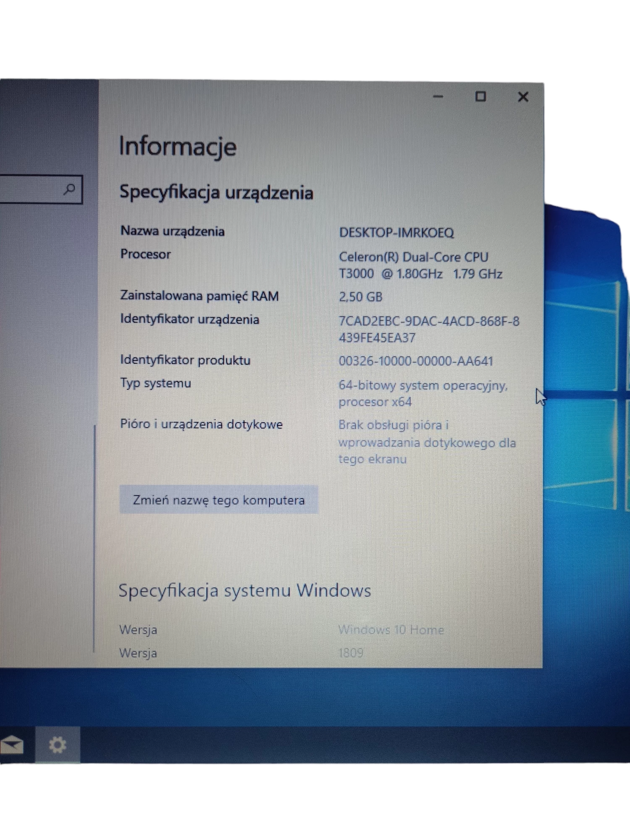630x840 pixels.
Task: Focus the Settings search input field
Action: 41,189
